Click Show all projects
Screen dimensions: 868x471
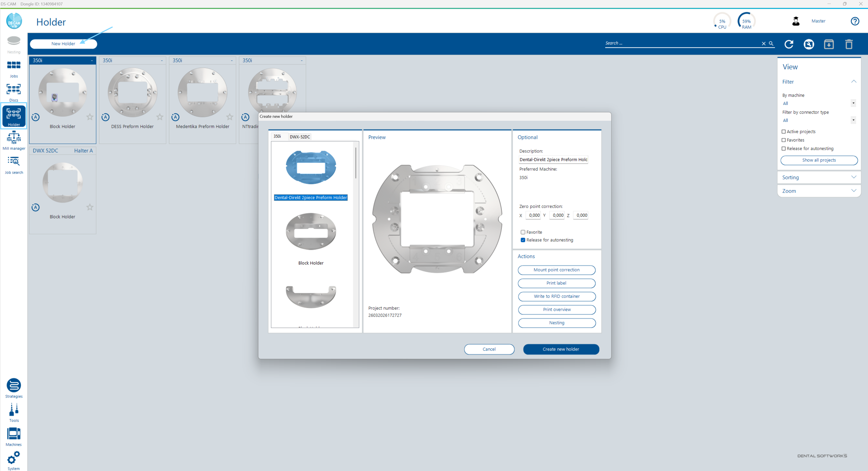click(819, 160)
